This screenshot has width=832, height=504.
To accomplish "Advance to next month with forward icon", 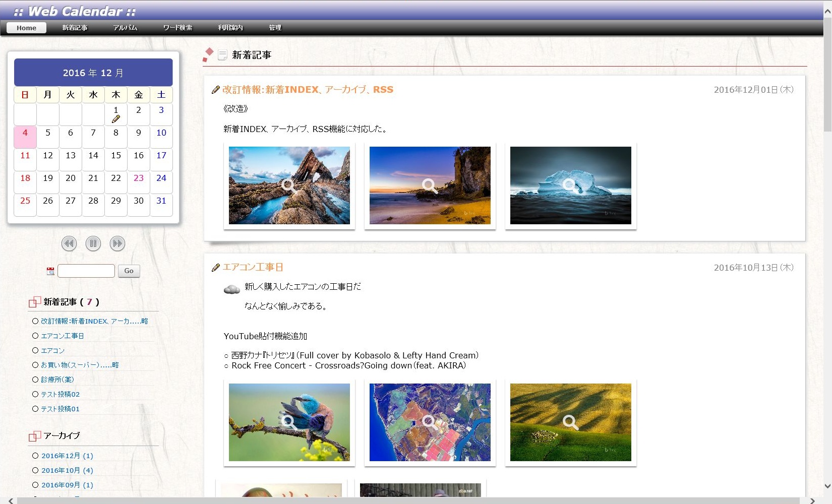I will (x=117, y=244).
